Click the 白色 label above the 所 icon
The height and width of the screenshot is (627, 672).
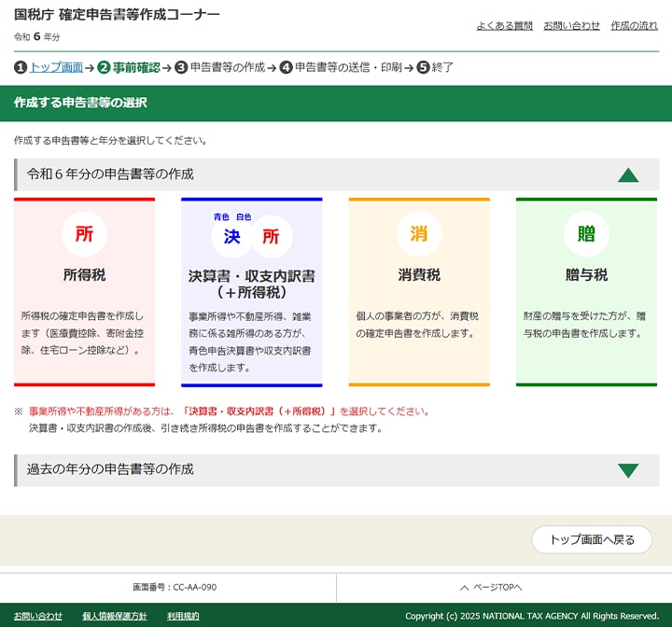click(244, 216)
